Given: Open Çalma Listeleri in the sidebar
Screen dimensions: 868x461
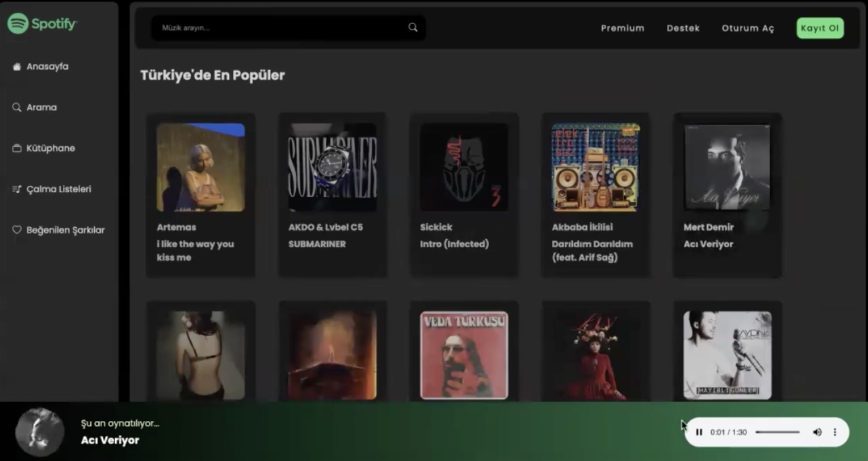Looking at the screenshot, I should [59, 189].
